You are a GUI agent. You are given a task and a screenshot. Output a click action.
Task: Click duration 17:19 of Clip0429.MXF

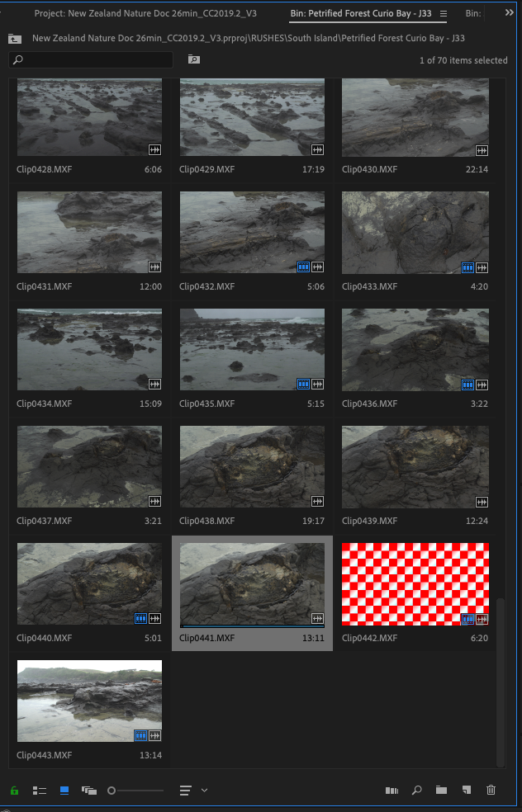314,169
